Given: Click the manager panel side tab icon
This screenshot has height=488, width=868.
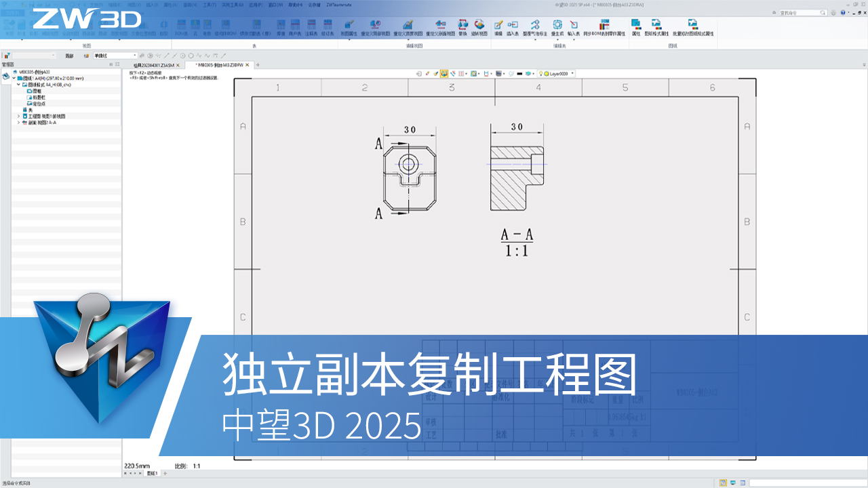Looking at the screenshot, I should tap(5, 77).
